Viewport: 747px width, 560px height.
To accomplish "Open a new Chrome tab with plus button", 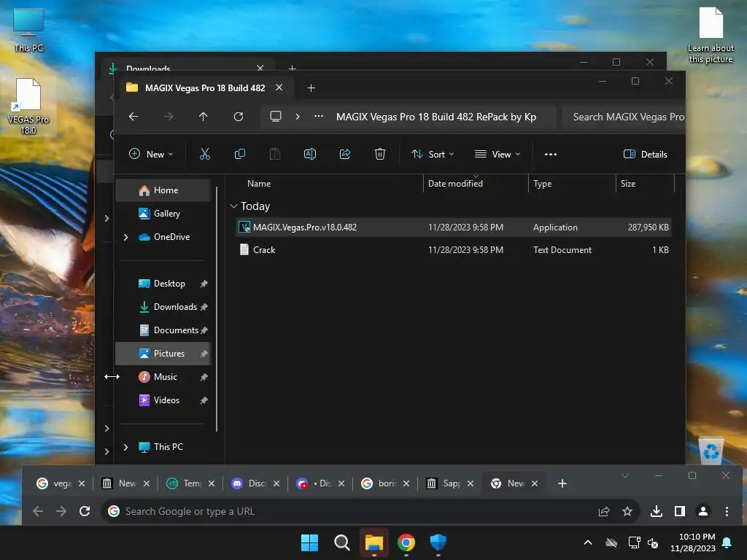I will coord(562,483).
